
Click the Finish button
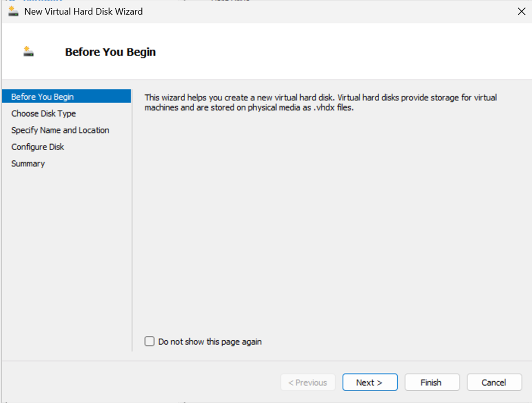432,382
